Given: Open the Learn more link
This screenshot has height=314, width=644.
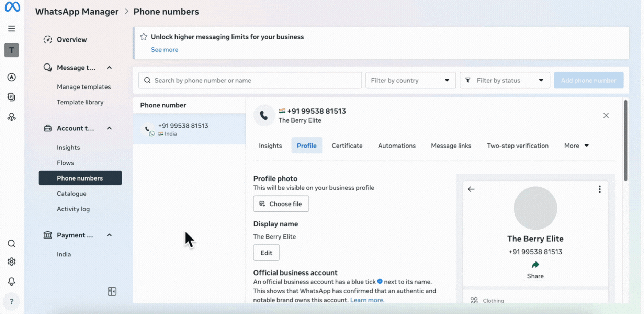Looking at the screenshot, I should point(367,300).
